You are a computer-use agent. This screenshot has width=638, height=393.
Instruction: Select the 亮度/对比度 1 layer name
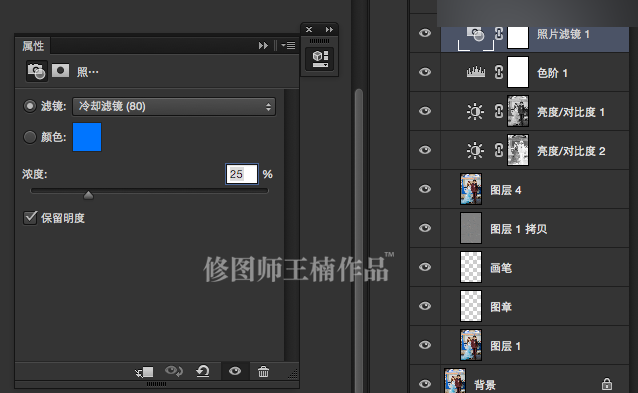[x=571, y=112]
